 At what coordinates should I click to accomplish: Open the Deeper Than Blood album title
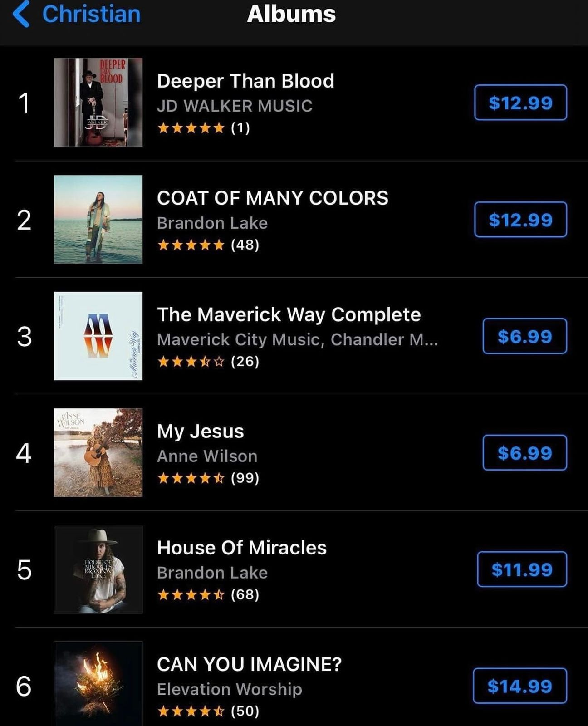pos(245,81)
